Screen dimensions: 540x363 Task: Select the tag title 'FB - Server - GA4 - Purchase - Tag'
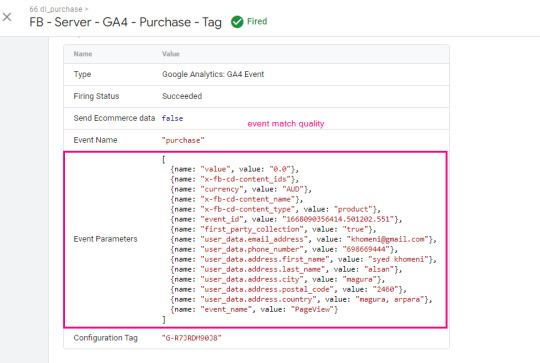coord(125,22)
